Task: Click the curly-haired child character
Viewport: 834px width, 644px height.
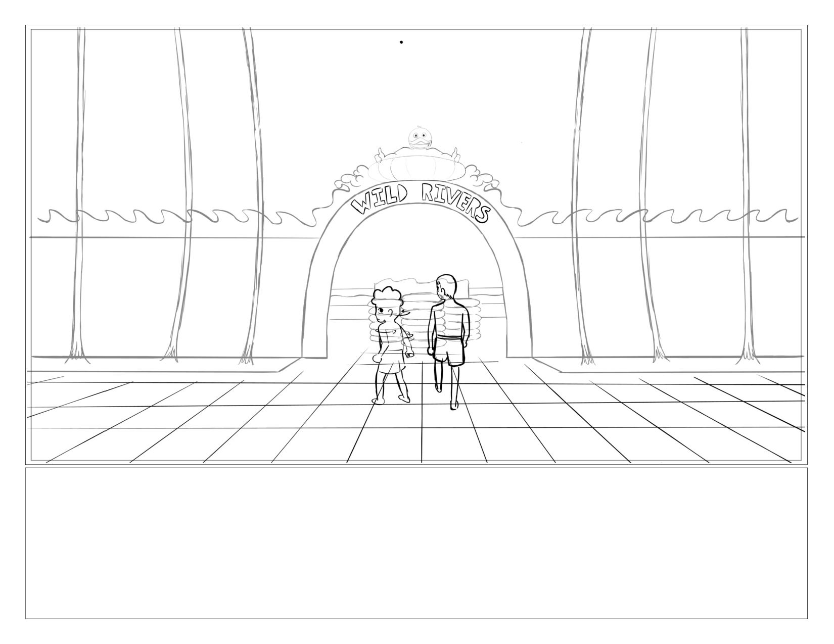Action: point(393,345)
